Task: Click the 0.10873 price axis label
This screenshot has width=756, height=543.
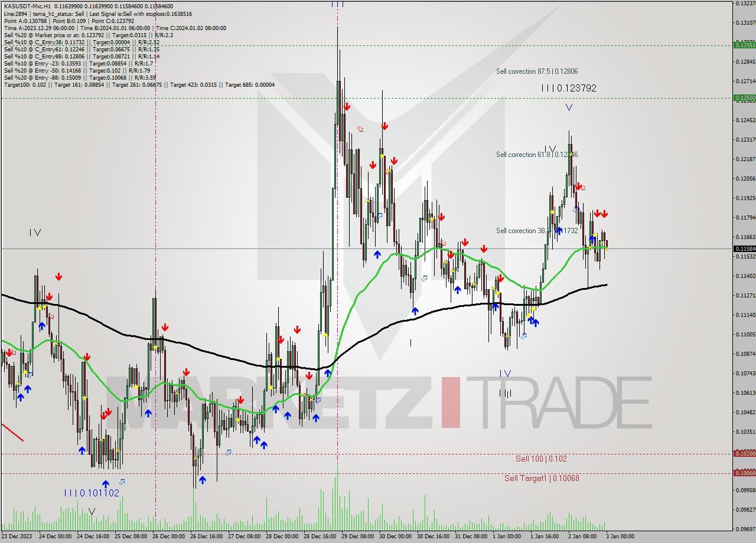Action: pos(746,354)
